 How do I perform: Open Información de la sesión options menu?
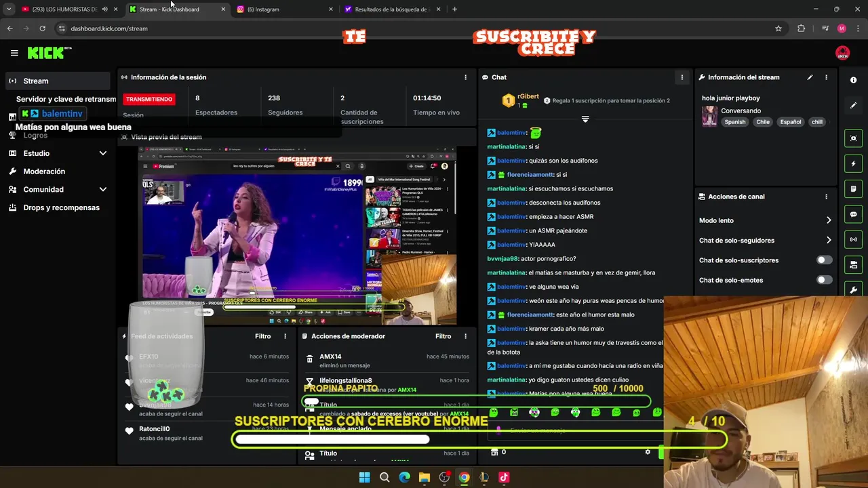(465, 77)
